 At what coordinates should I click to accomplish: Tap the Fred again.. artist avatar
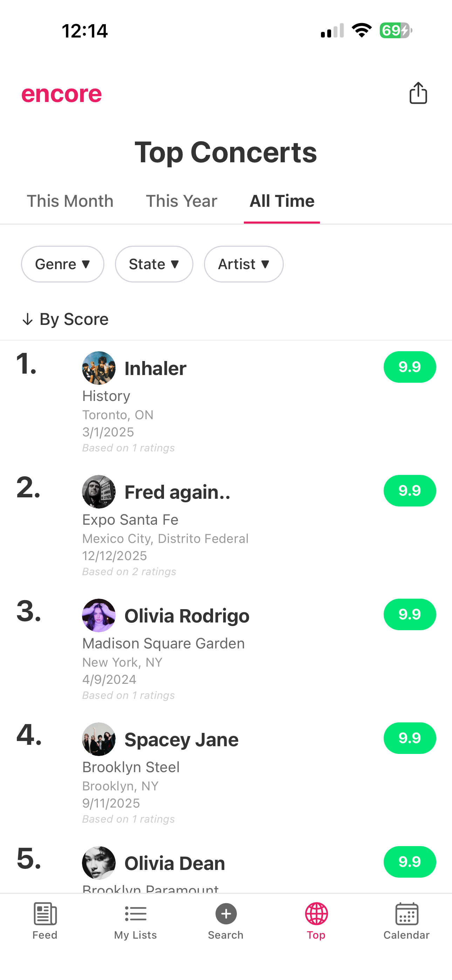click(99, 491)
